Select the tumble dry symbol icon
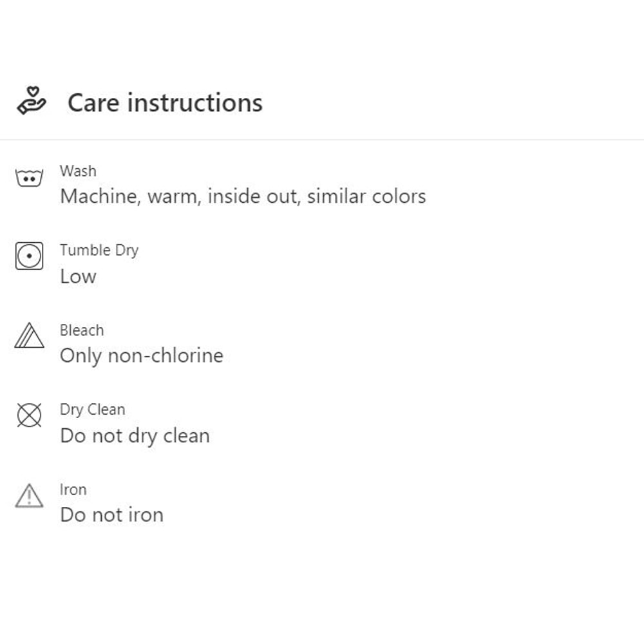 pyautogui.click(x=29, y=256)
